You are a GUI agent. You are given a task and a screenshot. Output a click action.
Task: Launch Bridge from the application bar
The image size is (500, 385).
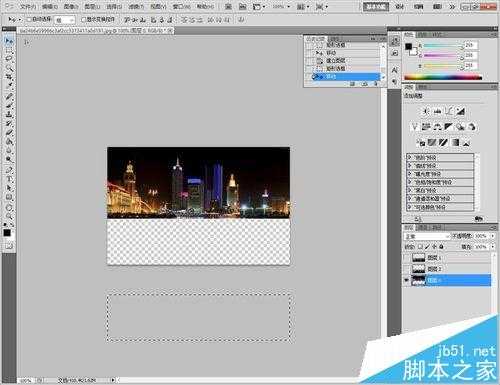tap(228, 6)
